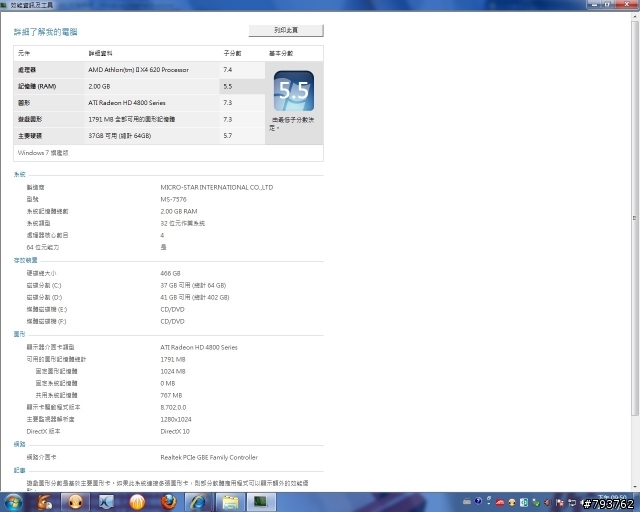The image size is (640, 512).
Task: Click the Action Center flag tray icon
Action: tap(560, 502)
